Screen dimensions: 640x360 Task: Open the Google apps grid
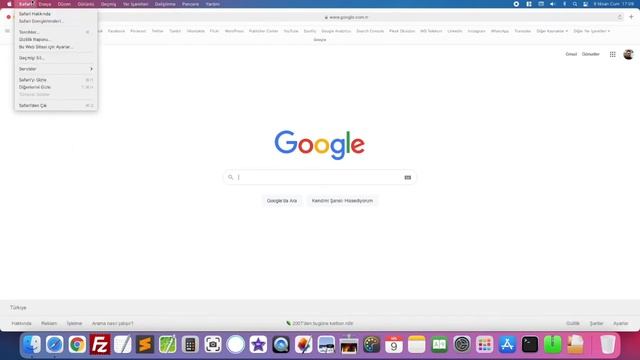[612, 54]
